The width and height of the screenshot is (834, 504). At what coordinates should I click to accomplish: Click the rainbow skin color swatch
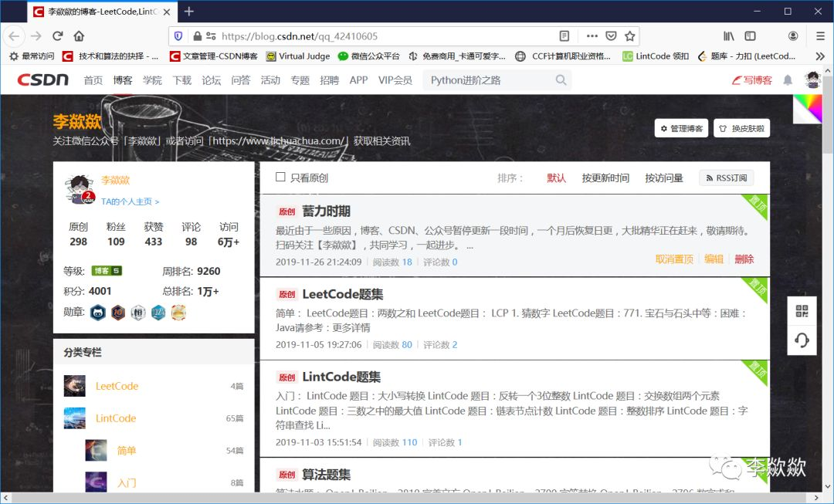(x=808, y=110)
